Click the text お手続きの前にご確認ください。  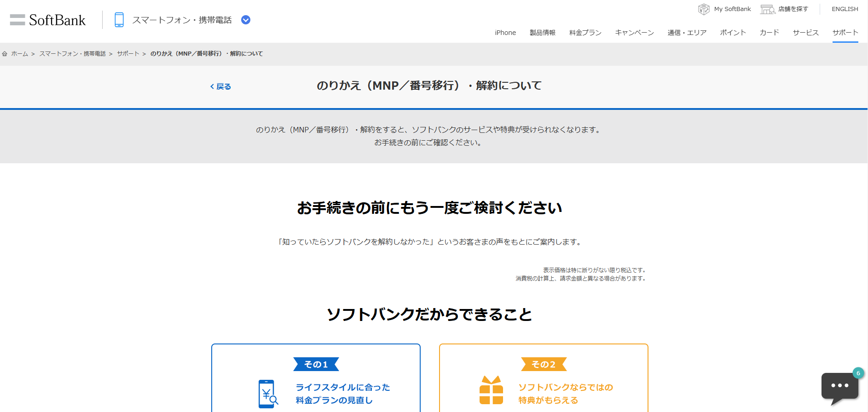[x=429, y=143]
